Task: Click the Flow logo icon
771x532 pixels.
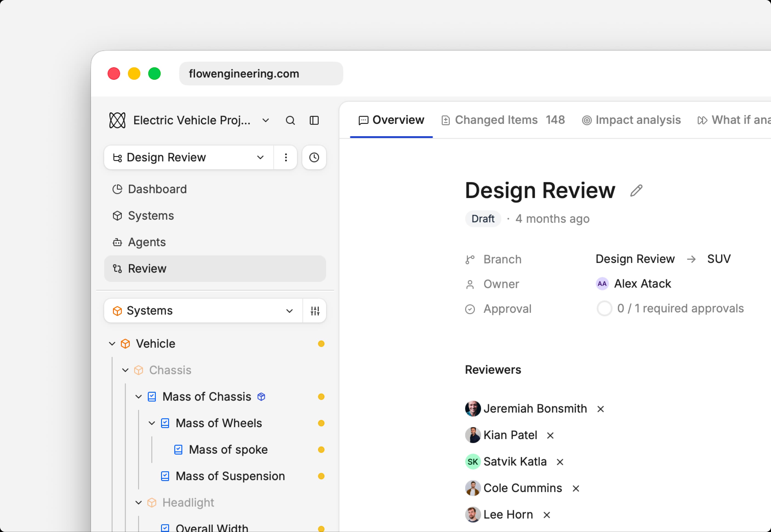Action: coord(117,120)
